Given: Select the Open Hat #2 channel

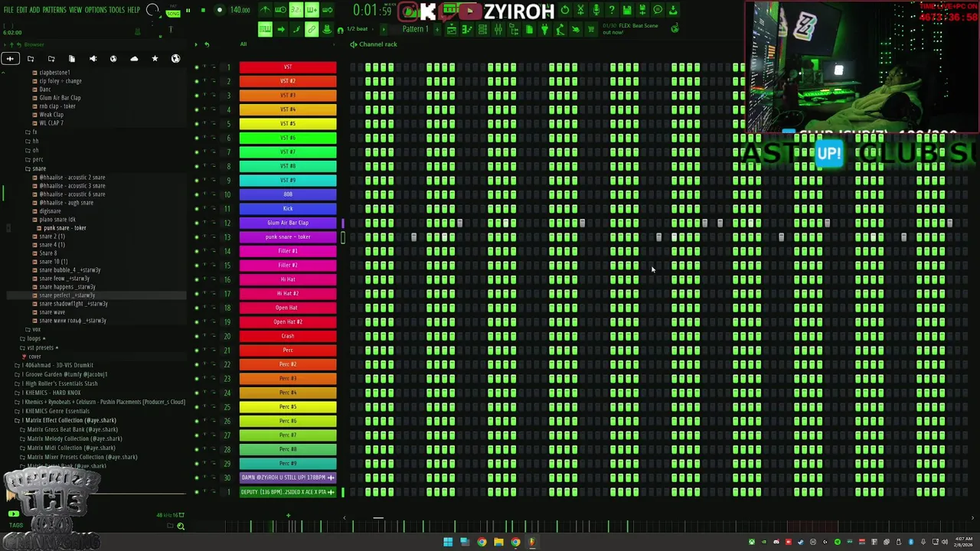Looking at the screenshot, I should (x=288, y=321).
